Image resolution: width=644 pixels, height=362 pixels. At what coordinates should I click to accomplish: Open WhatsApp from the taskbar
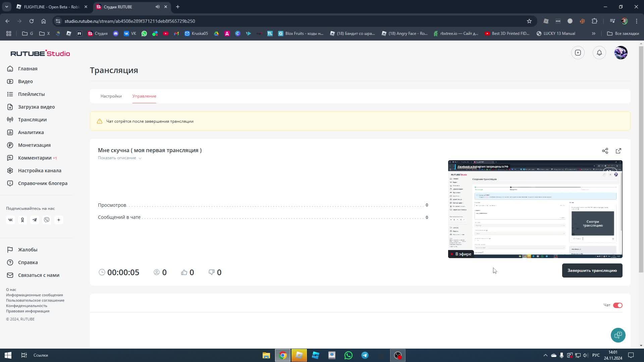click(x=348, y=355)
